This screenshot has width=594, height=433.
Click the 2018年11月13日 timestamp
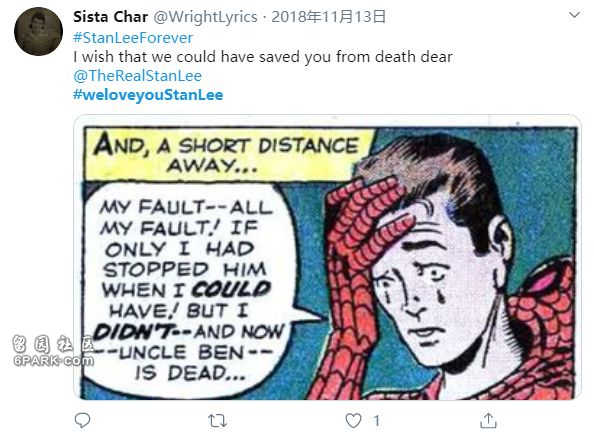328,17
